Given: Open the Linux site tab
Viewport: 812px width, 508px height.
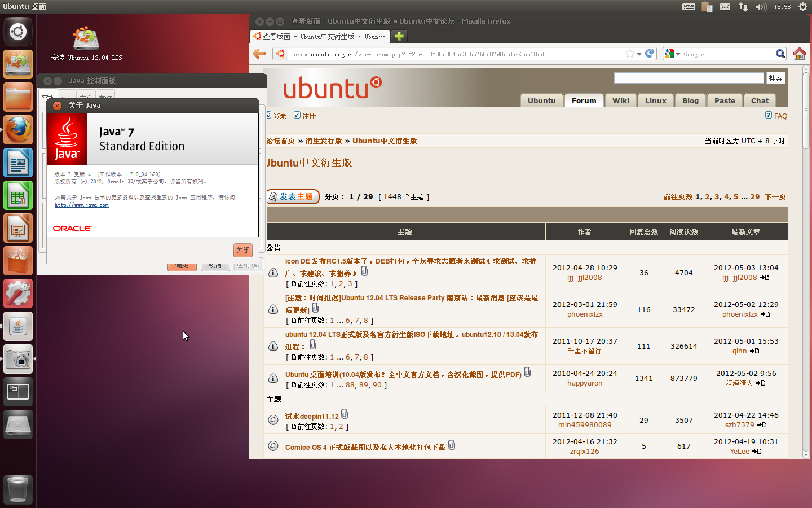Looking at the screenshot, I should coord(656,100).
